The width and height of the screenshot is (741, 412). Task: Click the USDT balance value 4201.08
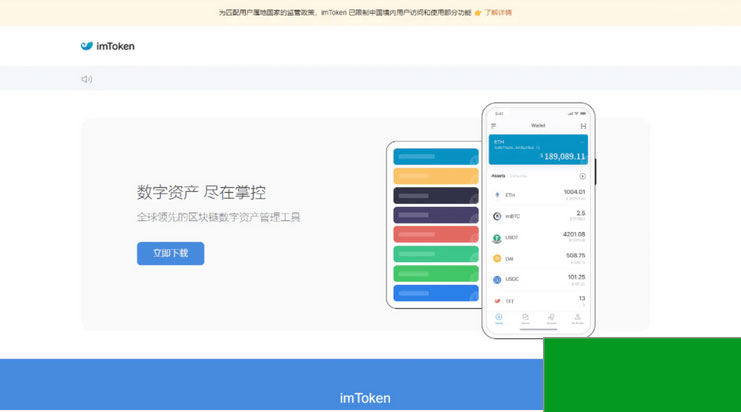pyautogui.click(x=574, y=234)
